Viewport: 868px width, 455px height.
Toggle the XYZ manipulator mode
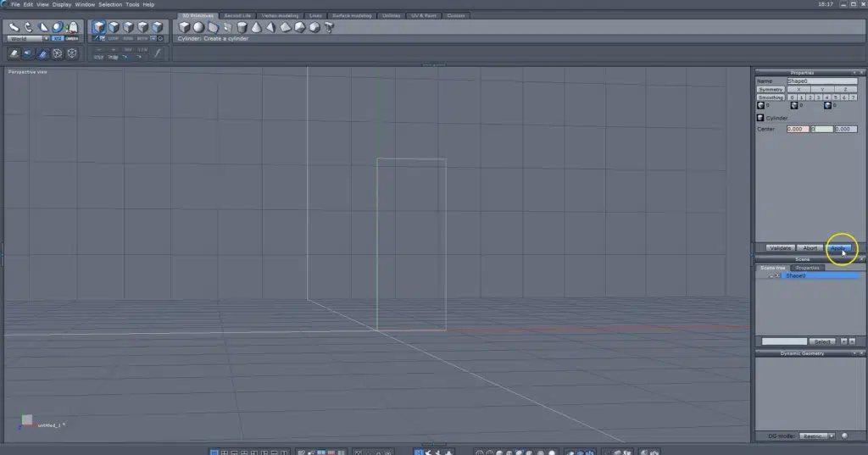(x=57, y=38)
